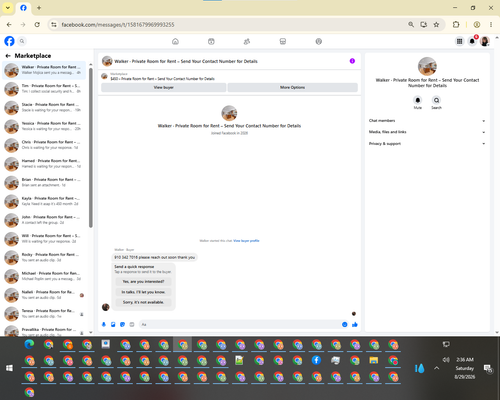Image resolution: width=500 pixels, height=400 pixels.
Task: Click the message text input field
Action: click(x=240, y=324)
